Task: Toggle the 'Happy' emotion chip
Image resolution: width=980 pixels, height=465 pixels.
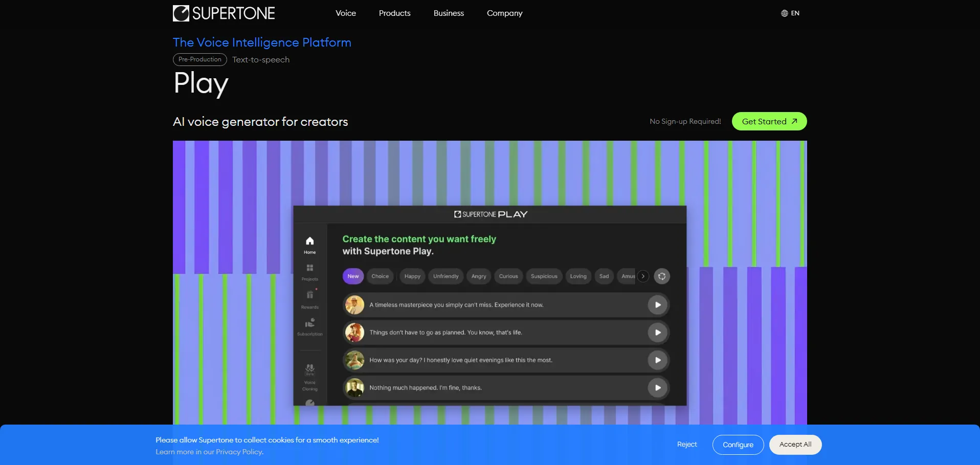Action: [412, 276]
